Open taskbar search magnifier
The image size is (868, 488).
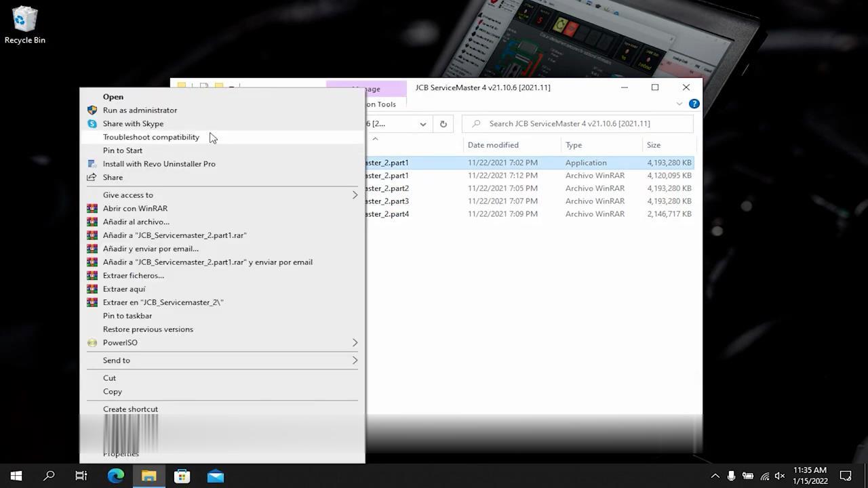[49, 476]
